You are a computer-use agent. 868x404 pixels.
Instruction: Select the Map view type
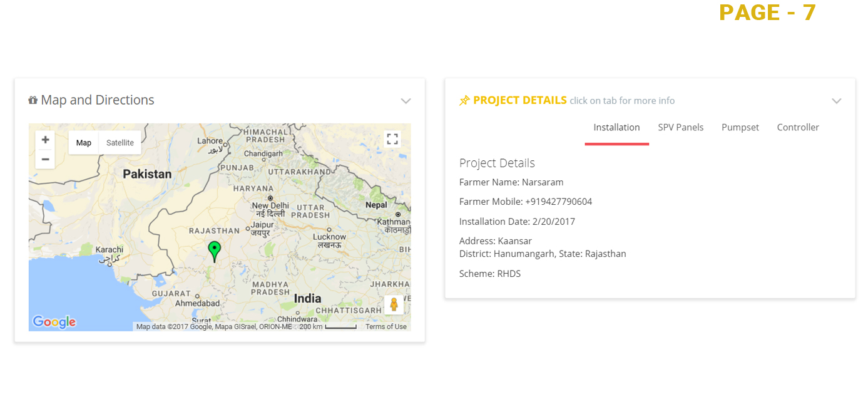coord(84,143)
